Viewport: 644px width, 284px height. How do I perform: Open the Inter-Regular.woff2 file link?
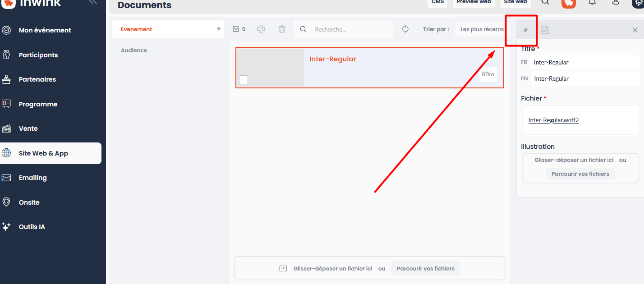tap(553, 120)
